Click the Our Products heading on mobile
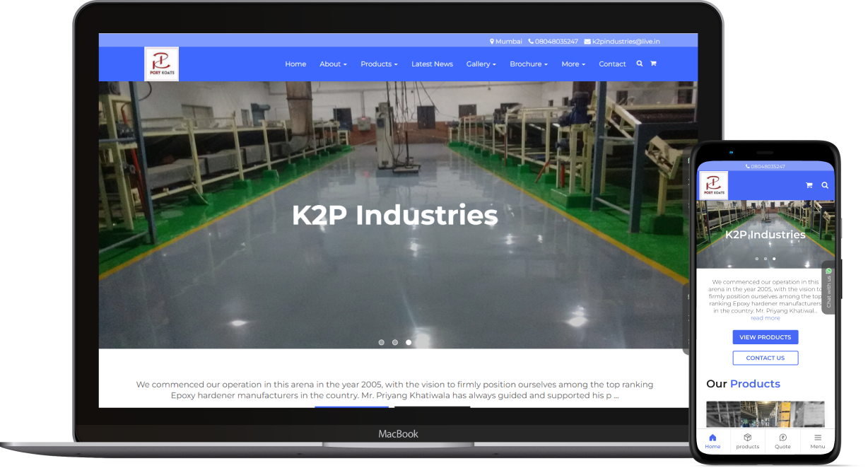Viewport: 868px width, 468px height. 743,384
